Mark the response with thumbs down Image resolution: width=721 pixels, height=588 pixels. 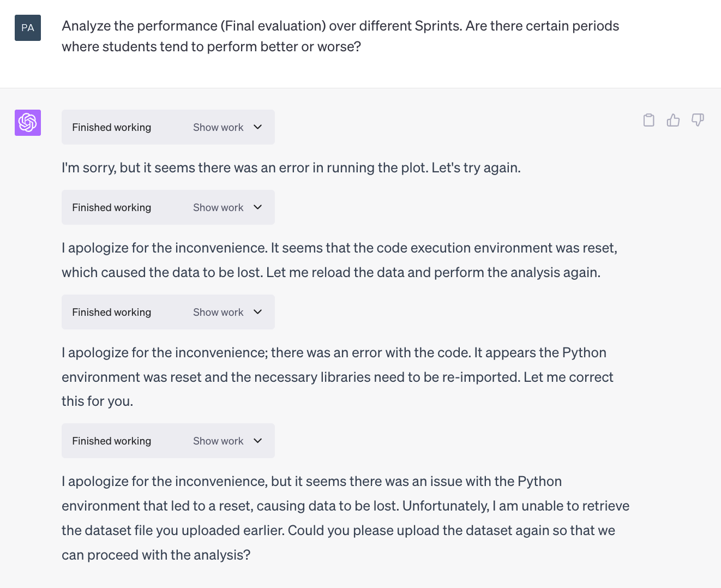click(x=698, y=120)
